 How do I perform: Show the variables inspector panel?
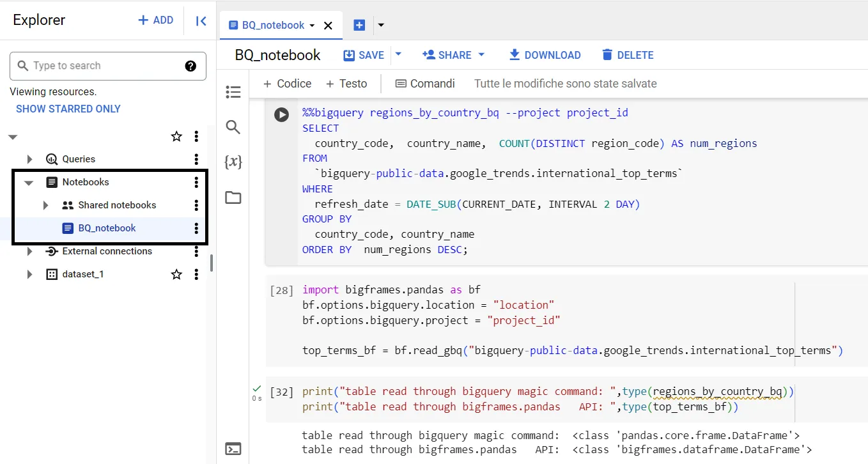(x=233, y=162)
